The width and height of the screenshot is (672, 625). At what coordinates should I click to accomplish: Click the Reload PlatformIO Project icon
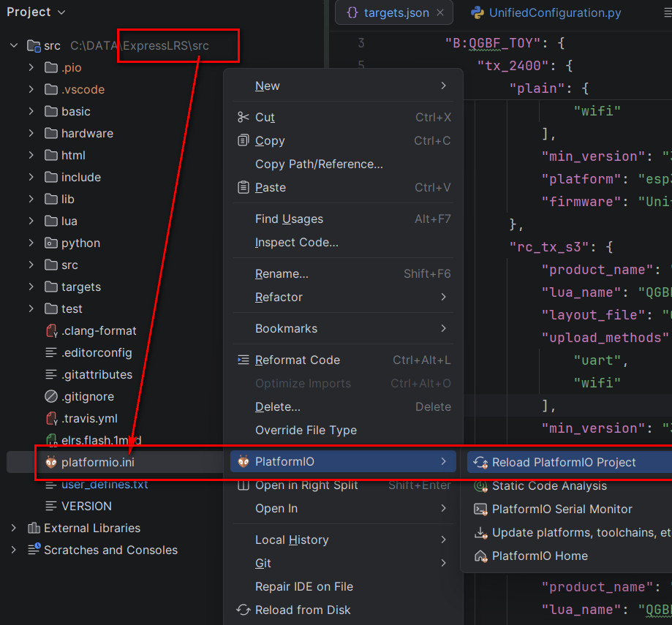point(480,462)
